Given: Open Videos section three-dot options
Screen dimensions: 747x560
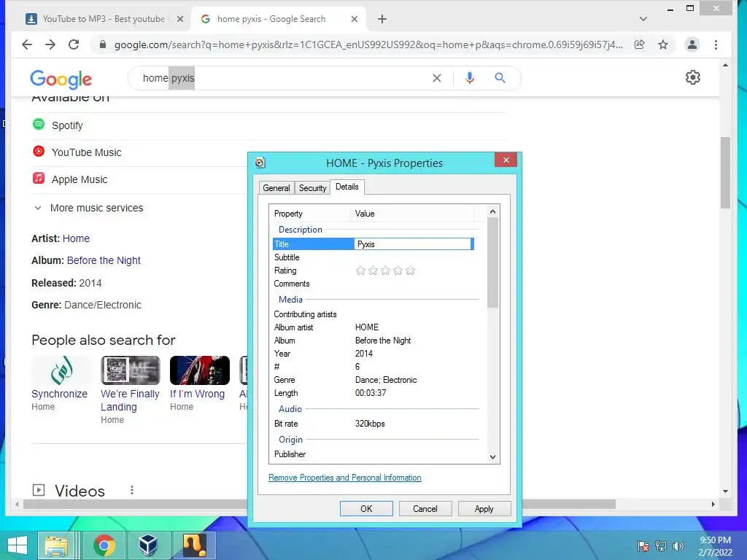Looking at the screenshot, I should 132,490.
